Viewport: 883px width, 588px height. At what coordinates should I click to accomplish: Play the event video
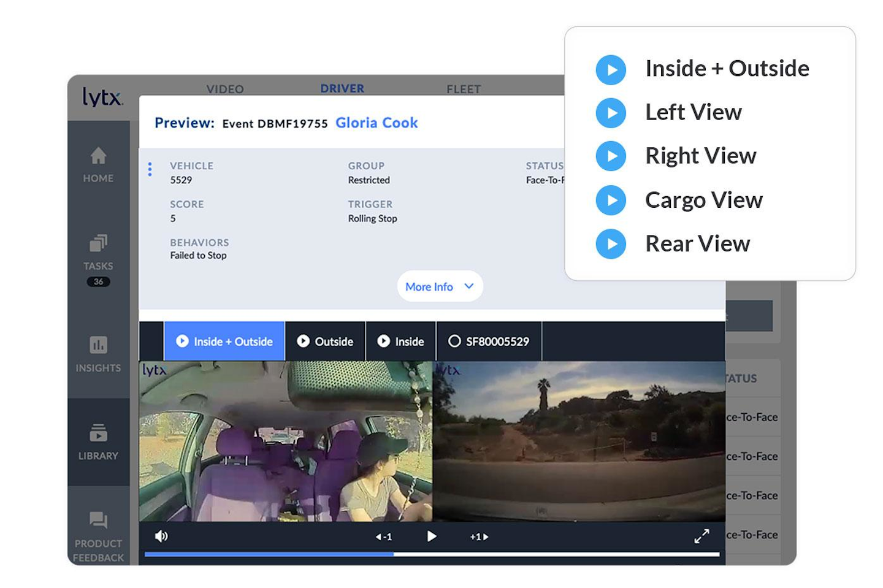point(432,536)
